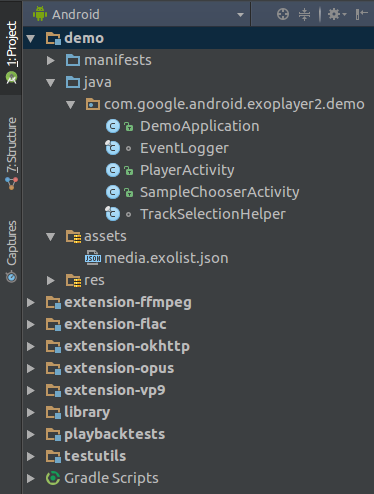374x494 pixels.
Task: Click the scroll from source target icon
Action: (x=283, y=14)
